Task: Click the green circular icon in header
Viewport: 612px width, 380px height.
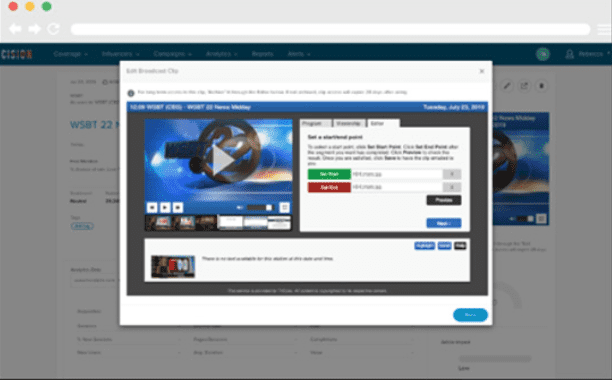Action: pyautogui.click(x=543, y=54)
